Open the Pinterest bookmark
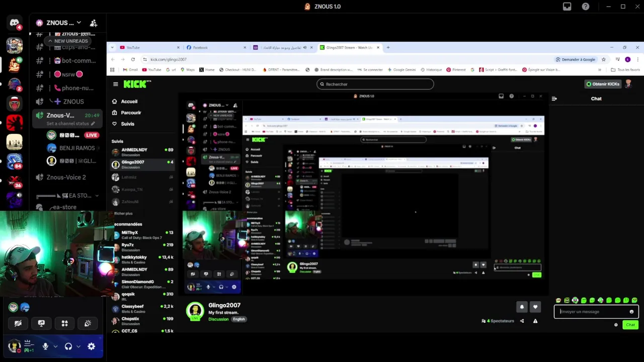The image size is (644, 362). click(456, 70)
